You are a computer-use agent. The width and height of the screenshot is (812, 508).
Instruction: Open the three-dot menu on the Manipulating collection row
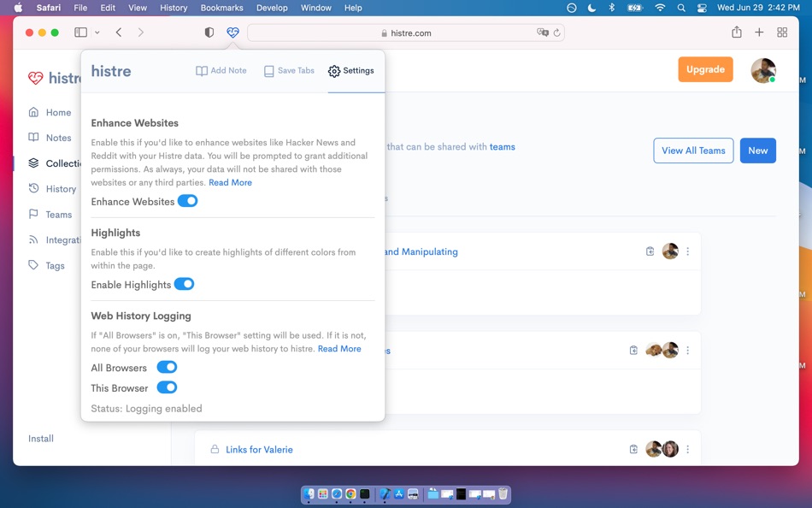coord(688,251)
